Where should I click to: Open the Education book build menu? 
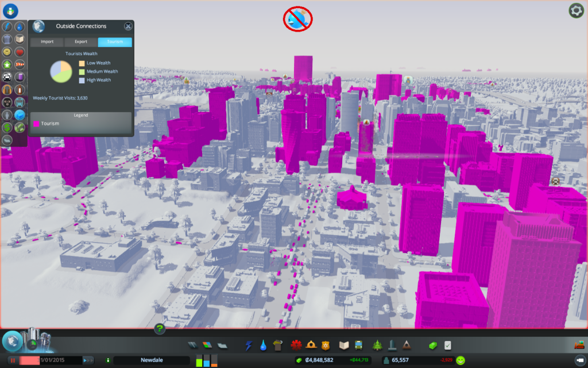tap(344, 345)
